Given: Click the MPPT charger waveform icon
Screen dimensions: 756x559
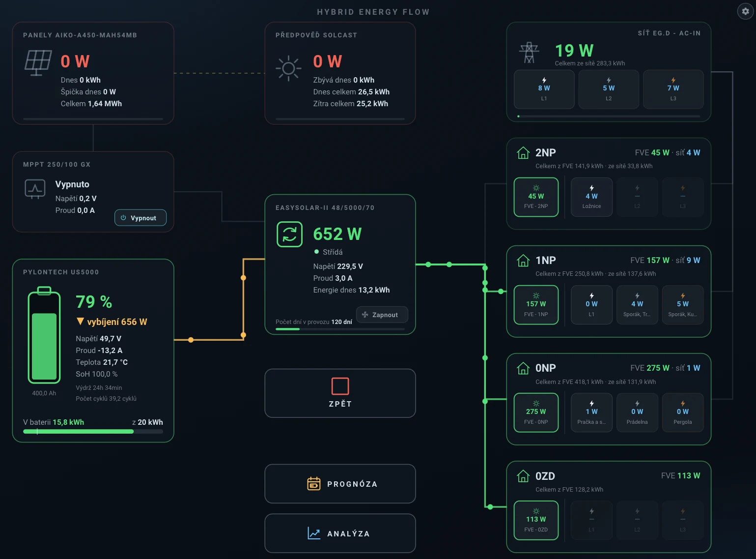Looking at the screenshot, I should 35,189.
